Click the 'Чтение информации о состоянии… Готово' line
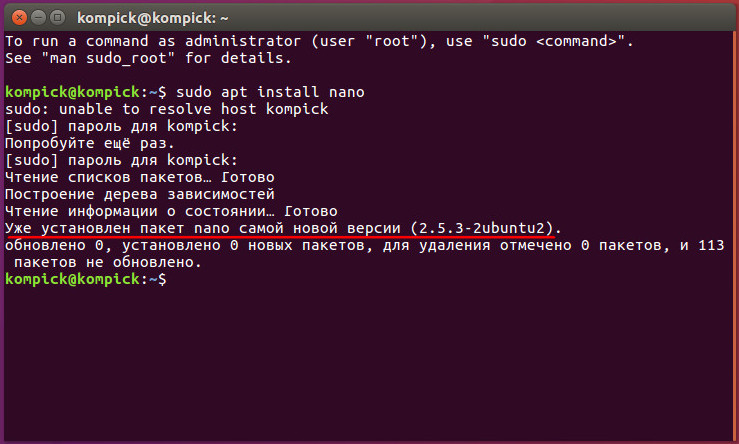Viewport: 739px width, 444px height. [171, 211]
